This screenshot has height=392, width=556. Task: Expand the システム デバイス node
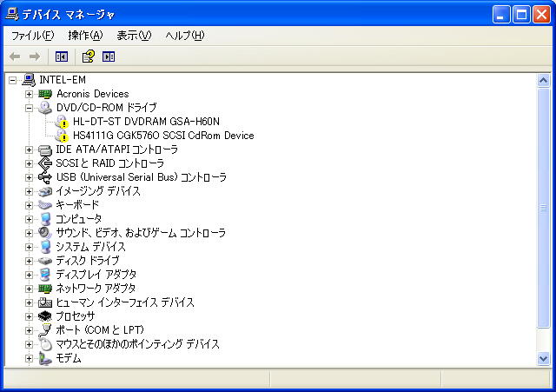(x=29, y=247)
